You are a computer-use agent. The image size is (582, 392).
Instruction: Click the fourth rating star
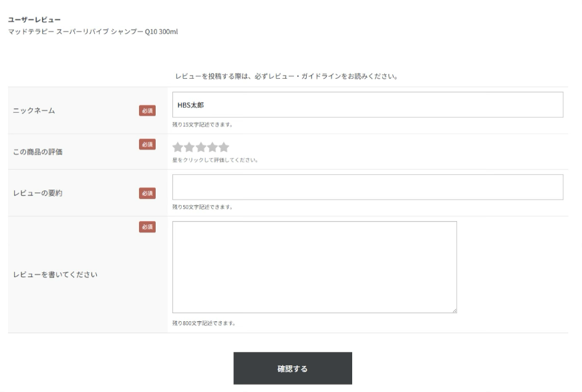[x=212, y=148]
